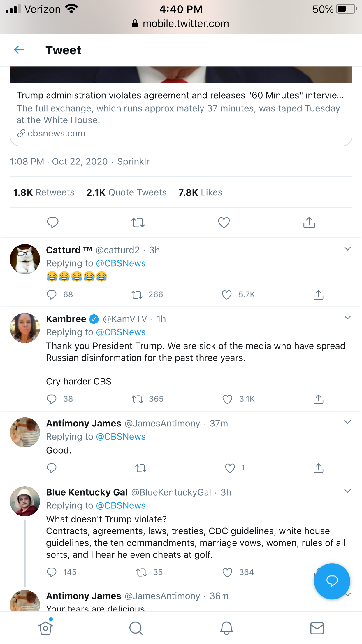Retweet the main CBS News tweet
362x644 pixels.
pos(138,223)
